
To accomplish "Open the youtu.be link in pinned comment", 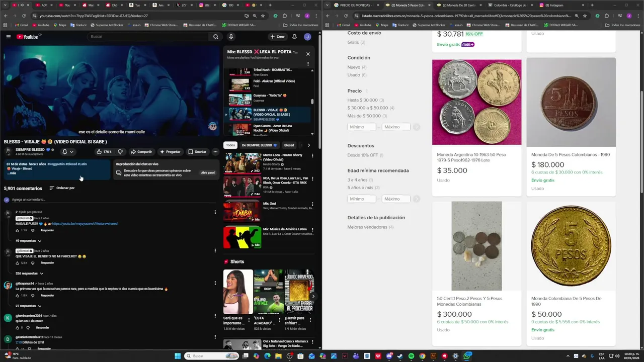I will coord(85,223).
